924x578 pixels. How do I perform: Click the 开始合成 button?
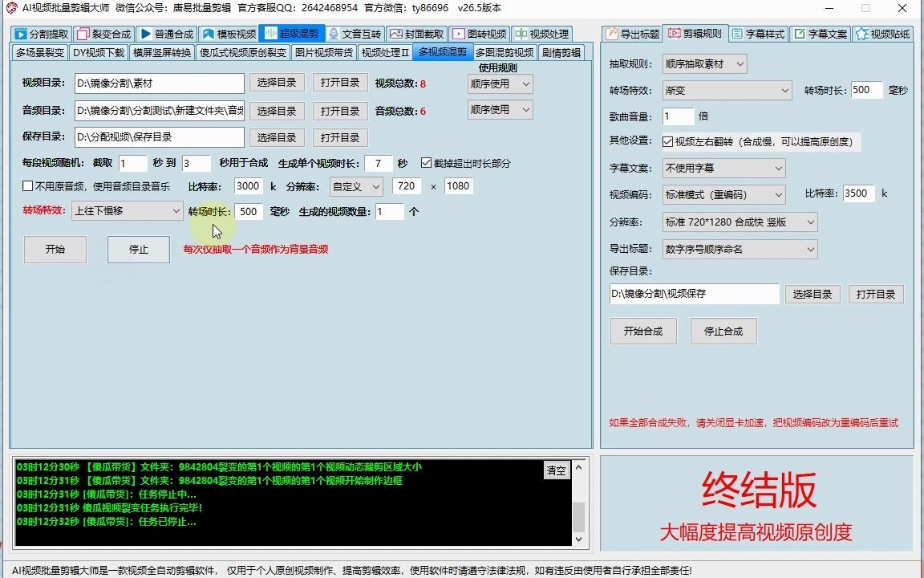(x=643, y=331)
